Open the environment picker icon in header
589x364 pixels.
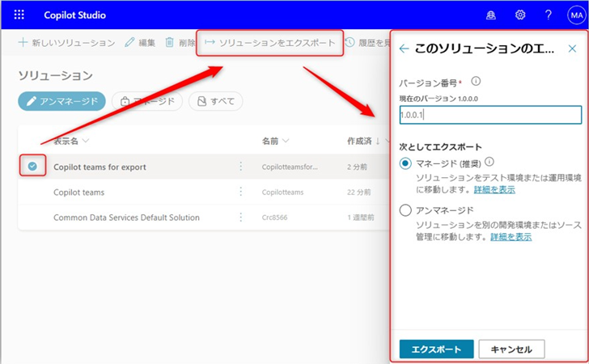[490, 15]
